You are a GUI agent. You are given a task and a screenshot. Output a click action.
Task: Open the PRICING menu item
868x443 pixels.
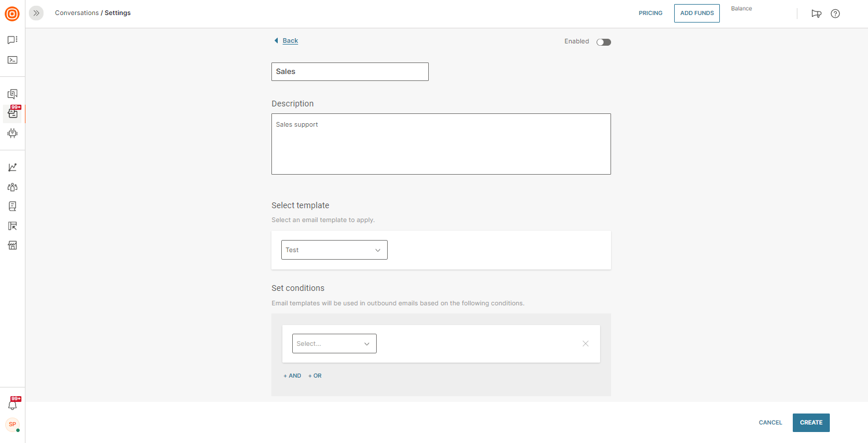[650, 13]
